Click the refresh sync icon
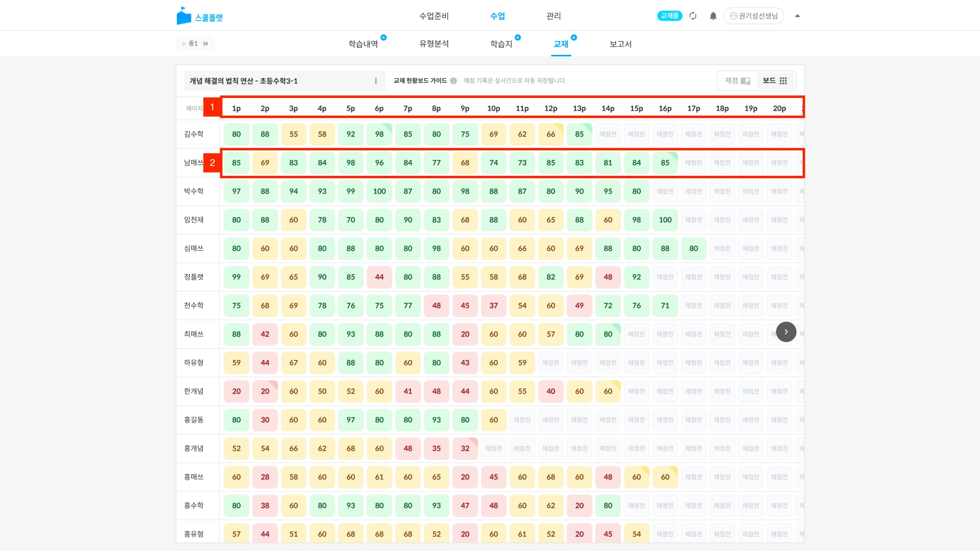Screen dimensions: 980x551 pyautogui.click(x=693, y=16)
